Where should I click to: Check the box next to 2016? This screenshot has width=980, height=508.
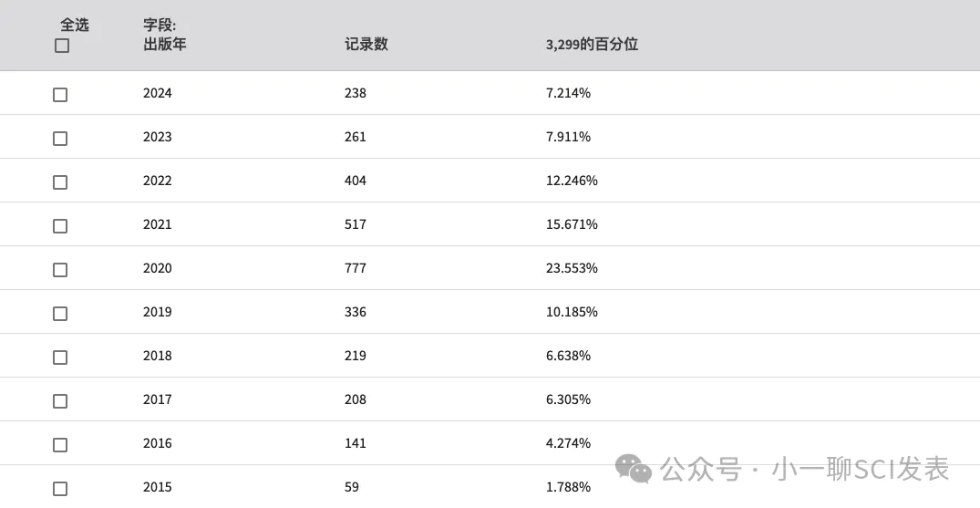point(60,445)
